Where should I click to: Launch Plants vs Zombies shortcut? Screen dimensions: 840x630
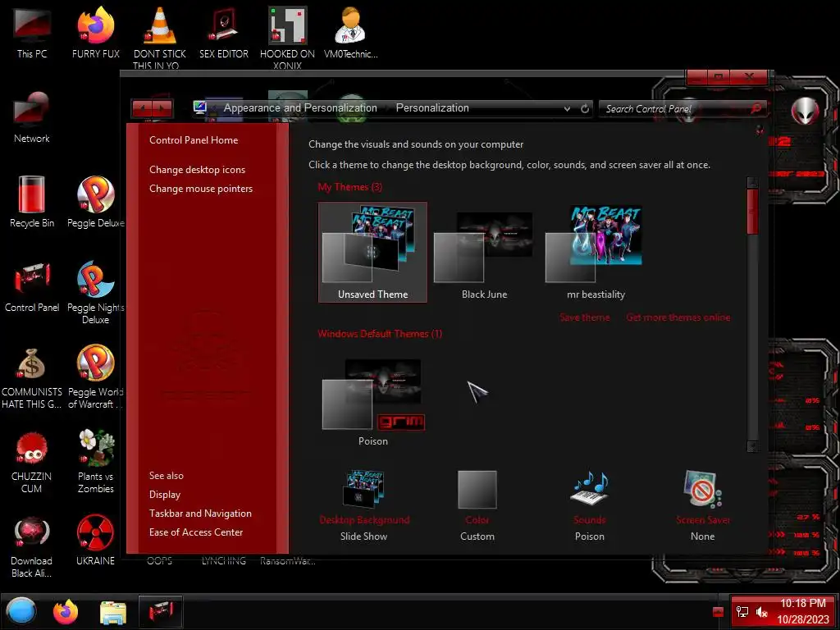click(x=96, y=462)
